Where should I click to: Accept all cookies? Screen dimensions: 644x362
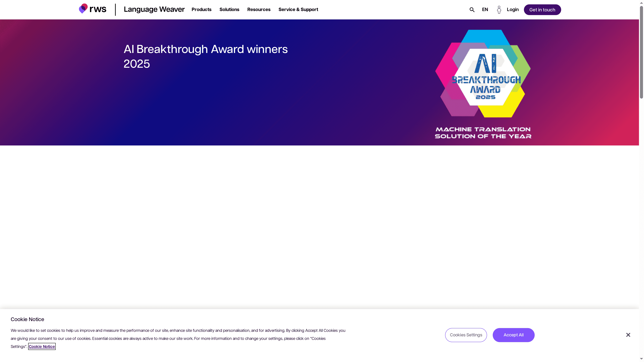click(514, 335)
